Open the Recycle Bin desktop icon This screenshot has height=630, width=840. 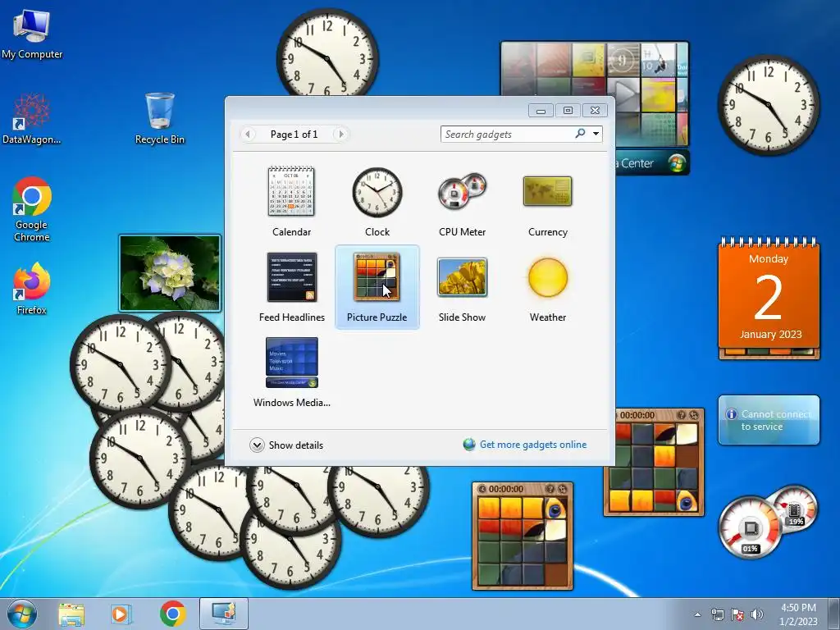coord(160,118)
